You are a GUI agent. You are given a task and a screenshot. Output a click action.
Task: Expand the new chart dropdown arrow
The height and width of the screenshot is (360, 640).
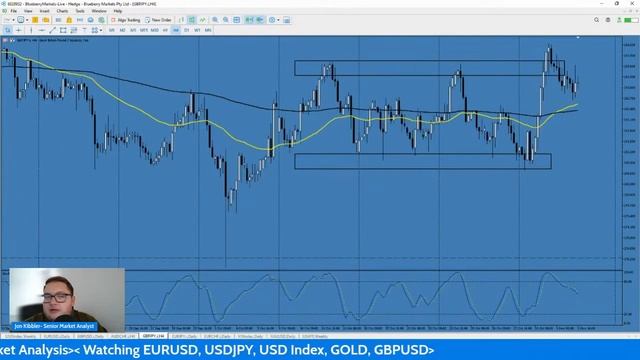pos(13,20)
